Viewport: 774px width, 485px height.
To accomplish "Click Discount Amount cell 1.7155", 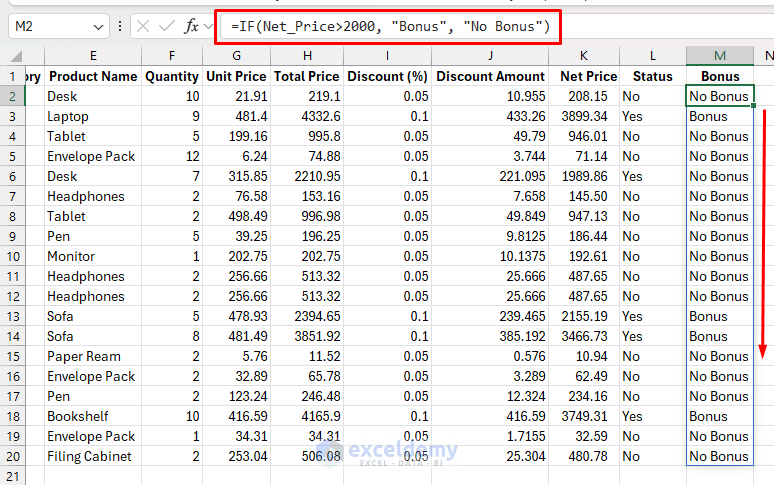I will [490, 436].
